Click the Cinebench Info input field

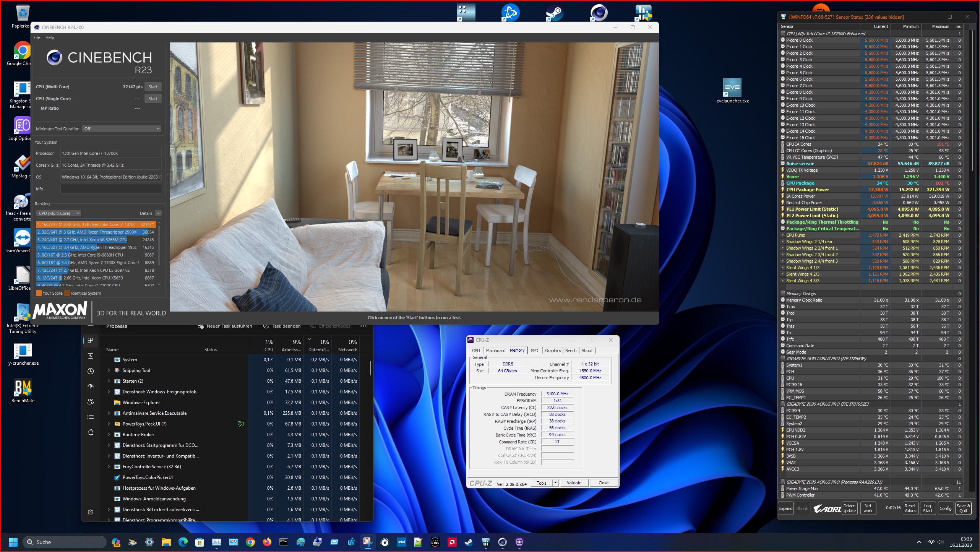[111, 189]
